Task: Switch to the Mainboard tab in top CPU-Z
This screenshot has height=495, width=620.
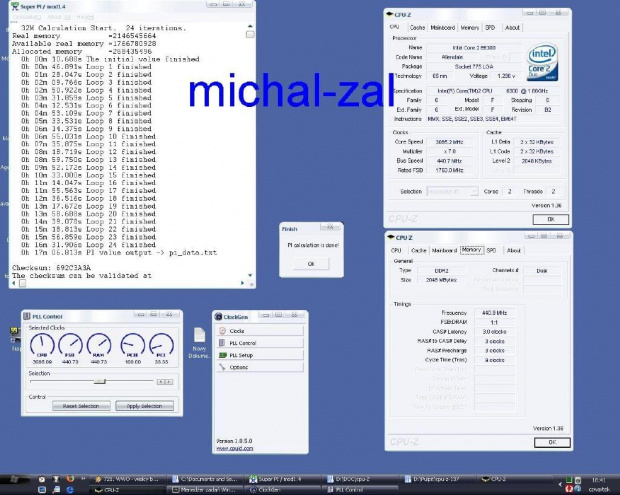Action: [x=442, y=28]
